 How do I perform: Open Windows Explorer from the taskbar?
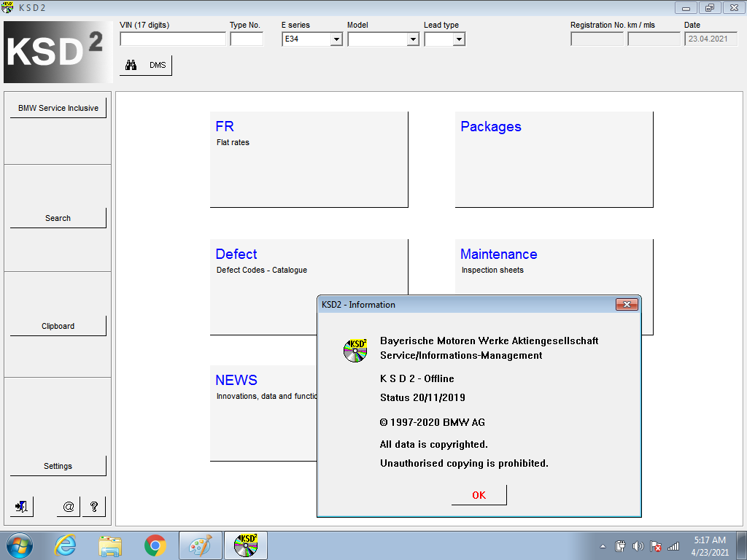pos(110,545)
